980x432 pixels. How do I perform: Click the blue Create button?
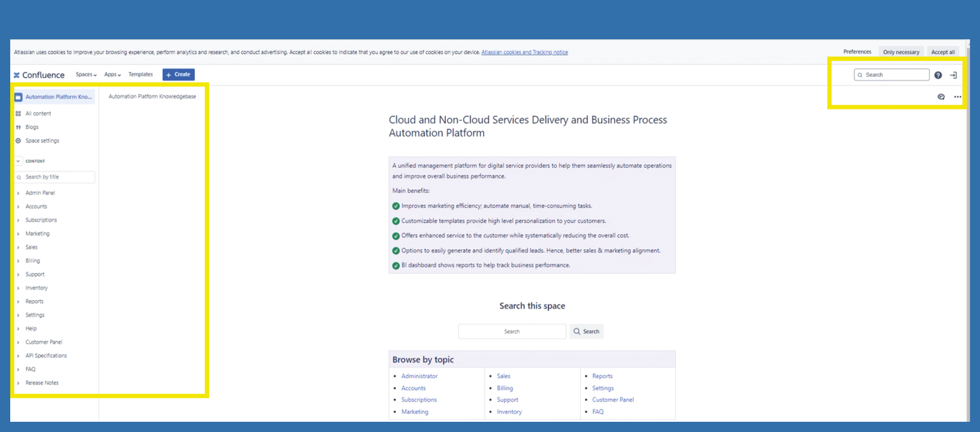coord(178,75)
